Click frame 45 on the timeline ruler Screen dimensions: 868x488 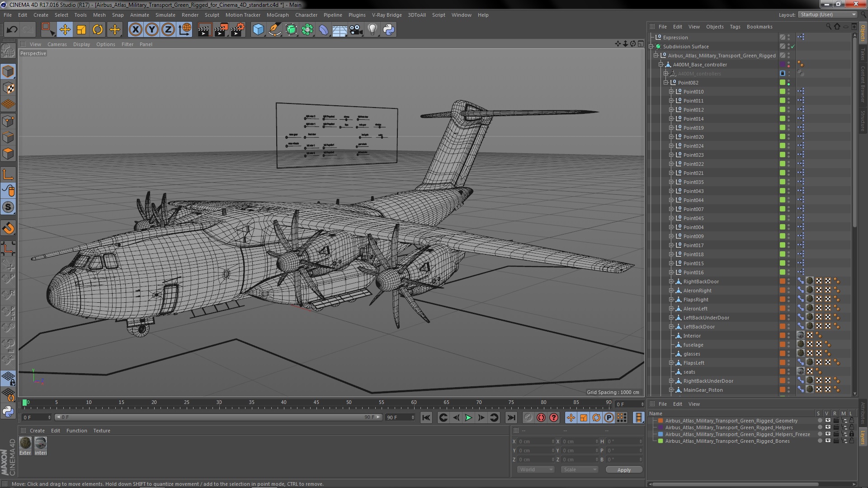(x=316, y=403)
